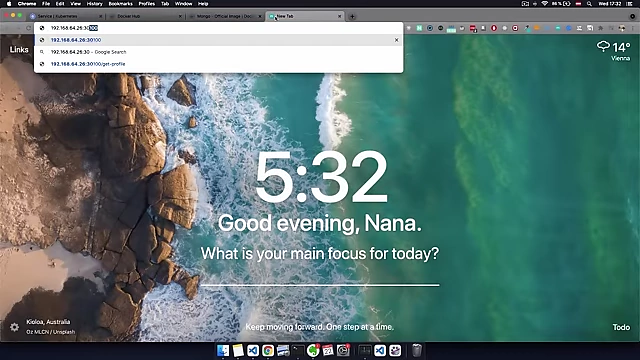
Task: Open the History menu
Action: 94,4
